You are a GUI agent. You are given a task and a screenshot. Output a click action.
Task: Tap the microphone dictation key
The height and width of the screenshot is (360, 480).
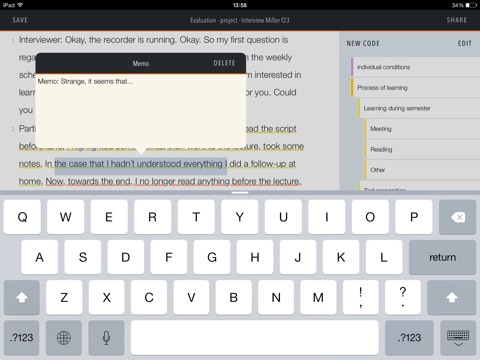pyautogui.click(x=106, y=338)
